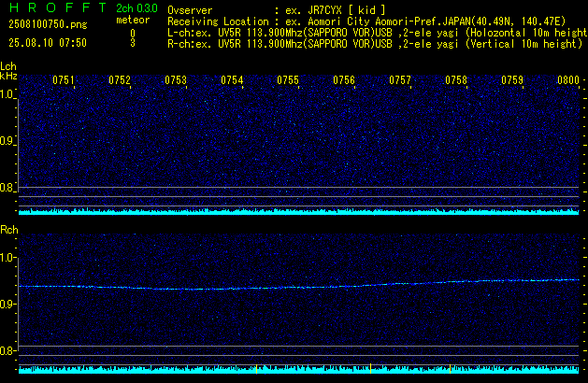
Task: Click the 'Rch' channel label
Action: tap(9, 230)
